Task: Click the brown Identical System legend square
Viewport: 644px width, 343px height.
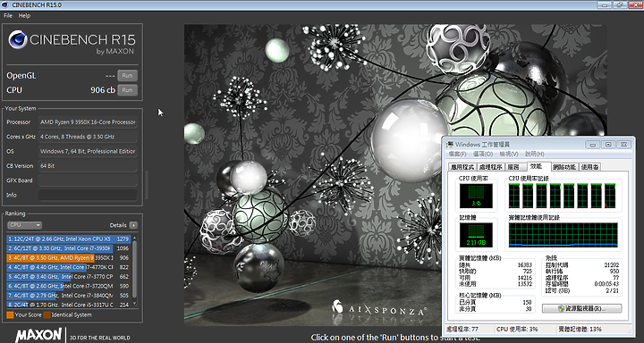Action: [x=47, y=315]
